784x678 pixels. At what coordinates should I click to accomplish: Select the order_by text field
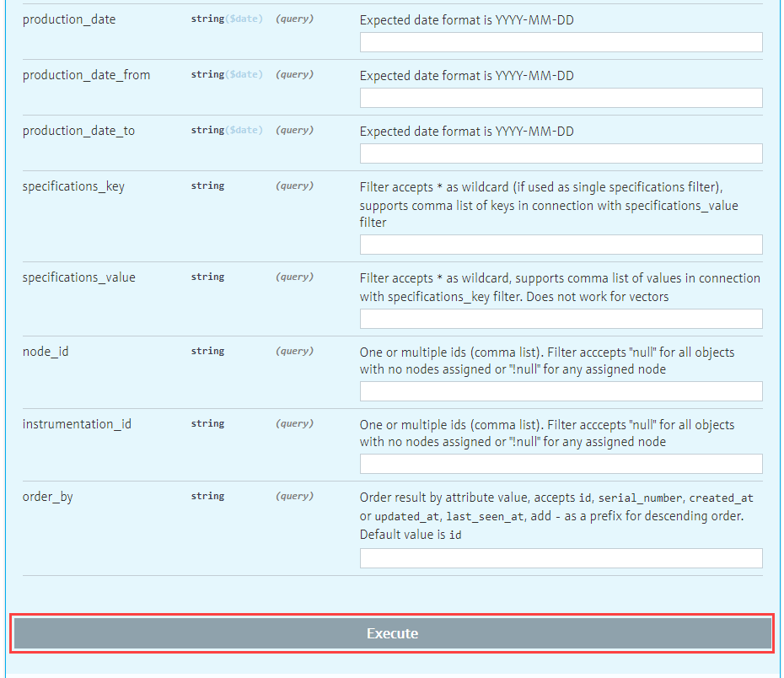point(561,558)
